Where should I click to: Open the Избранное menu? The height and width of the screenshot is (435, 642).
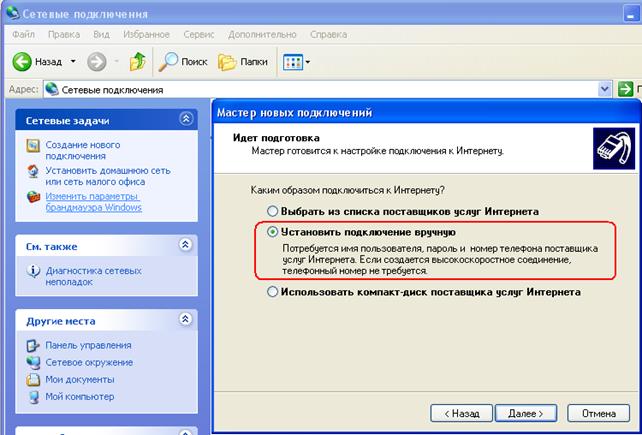(x=146, y=34)
